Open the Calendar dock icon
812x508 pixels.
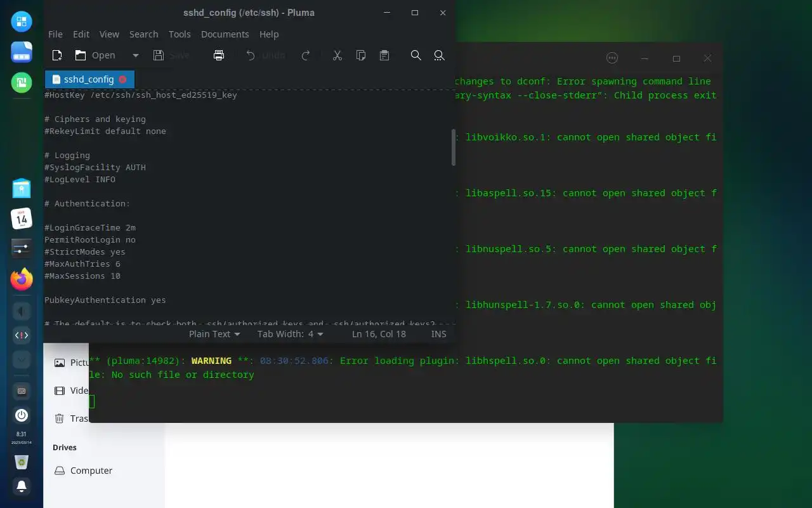click(x=22, y=218)
